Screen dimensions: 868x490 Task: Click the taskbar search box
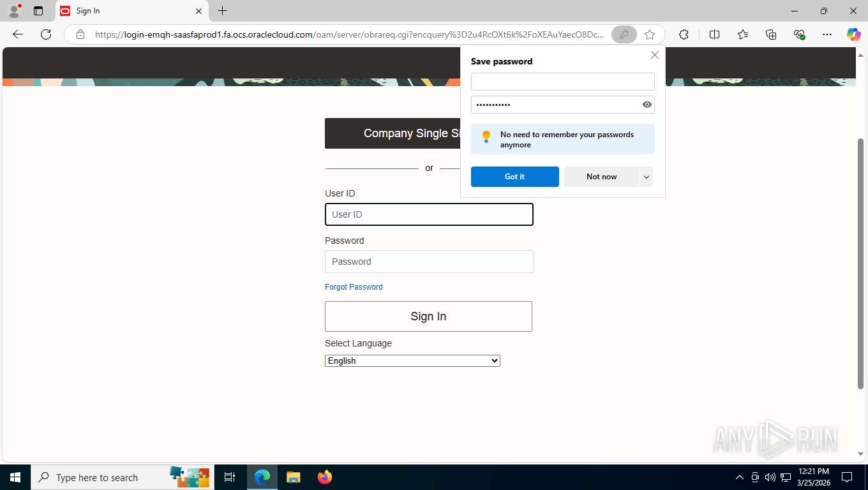(121, 477)
